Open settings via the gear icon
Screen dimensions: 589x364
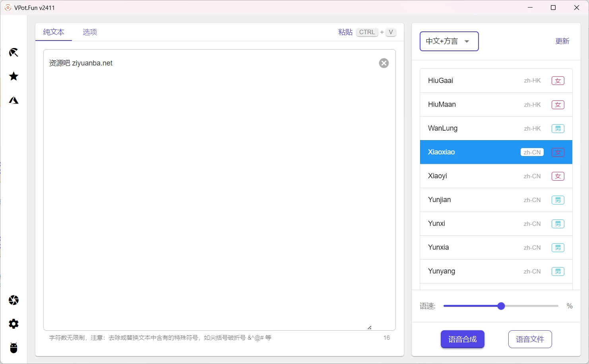click(14, 324)
